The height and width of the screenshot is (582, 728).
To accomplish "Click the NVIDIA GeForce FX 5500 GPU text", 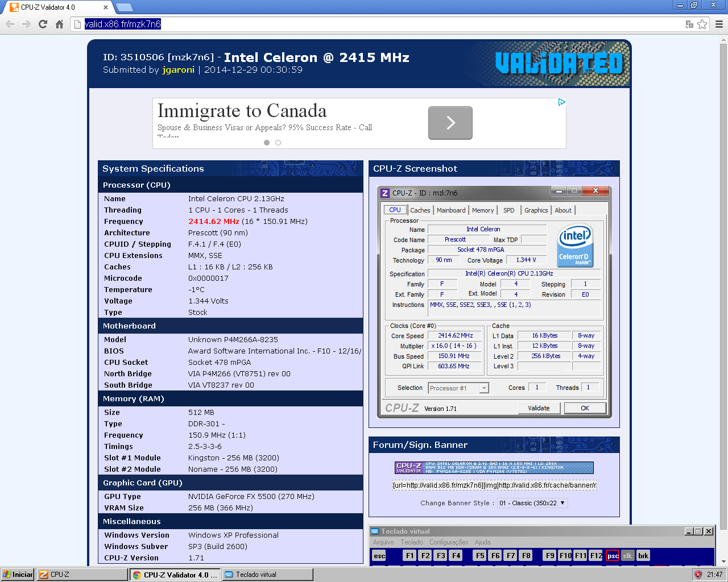I will [x=251, y=497].
